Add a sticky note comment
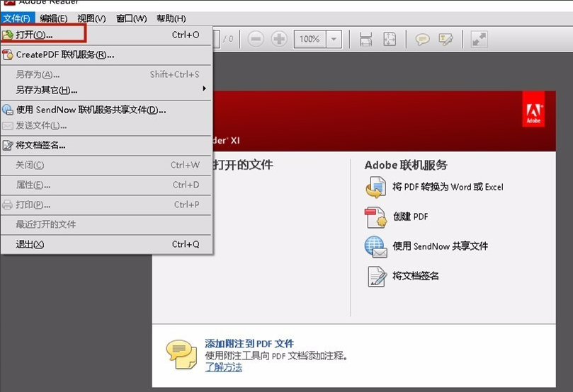 [423, 39]
